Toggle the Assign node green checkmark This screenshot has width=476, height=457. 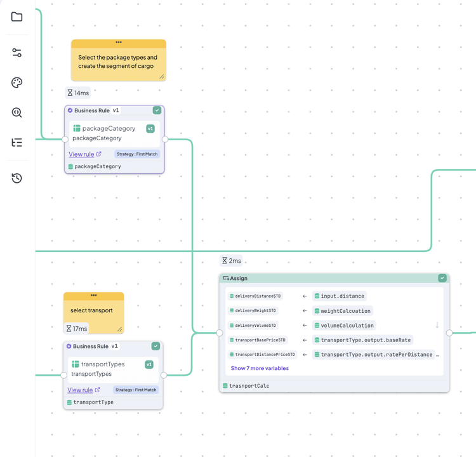[x=442, y=278]
